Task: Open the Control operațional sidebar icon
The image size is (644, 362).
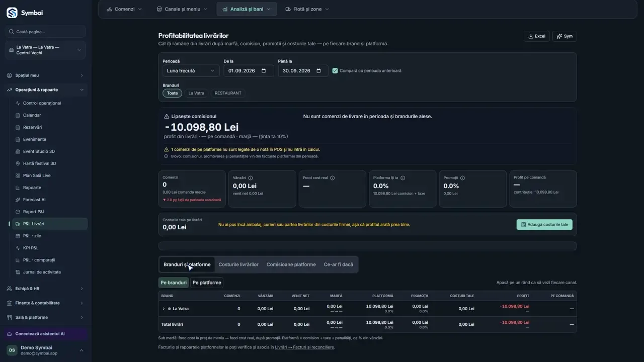Action: pyautogui.click(x=18, y=103)
